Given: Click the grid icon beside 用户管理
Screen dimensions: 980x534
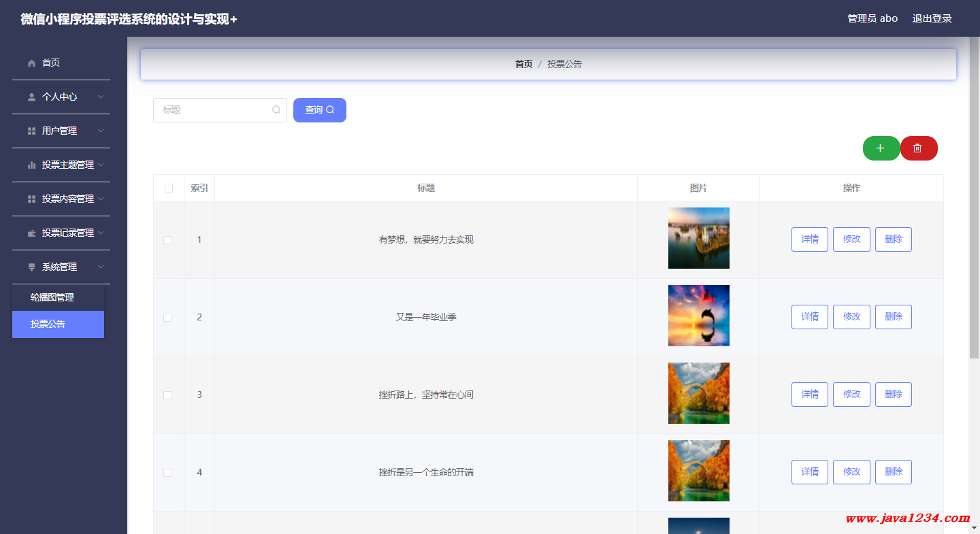Looking at the screenshot, I should 31,131.
